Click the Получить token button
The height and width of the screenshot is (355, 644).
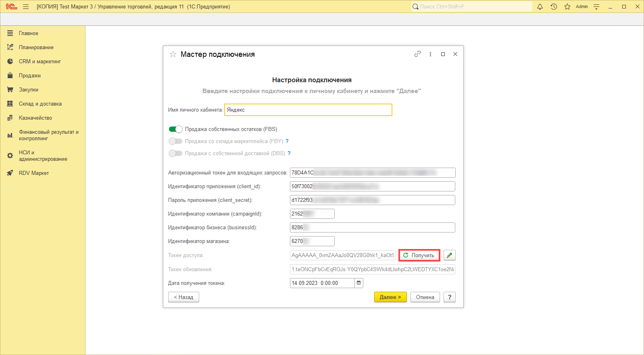pyautogui.click(x=419, y=255)
